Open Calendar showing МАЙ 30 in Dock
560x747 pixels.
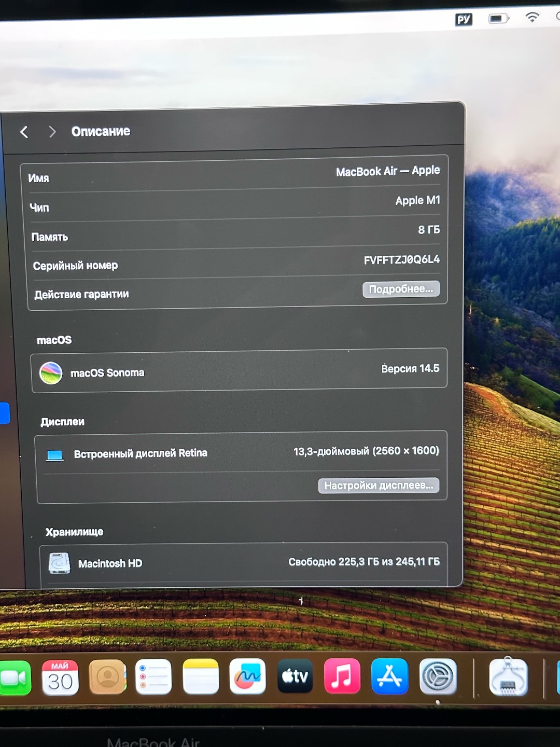click(60, 677)
